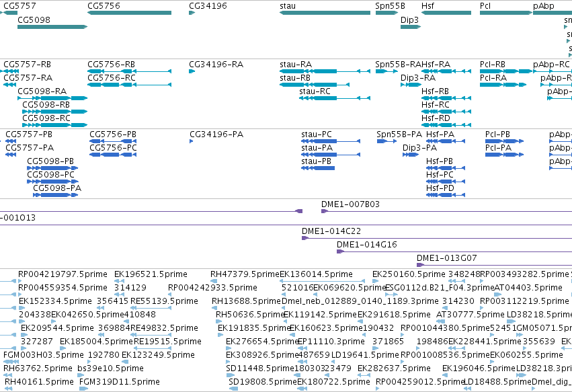Select transcript Hsf-RD
Viewport: 572px width, 392px height.
[x=446, y=125]
